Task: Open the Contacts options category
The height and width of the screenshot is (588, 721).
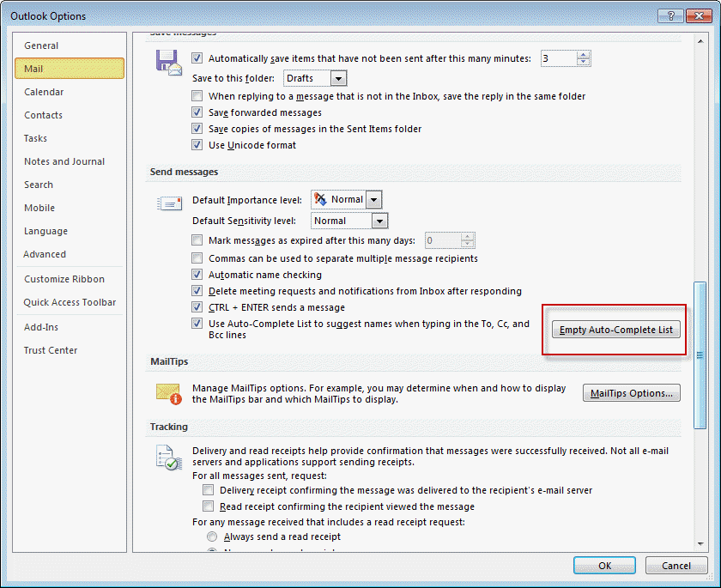Action: (x=70, y=115)
